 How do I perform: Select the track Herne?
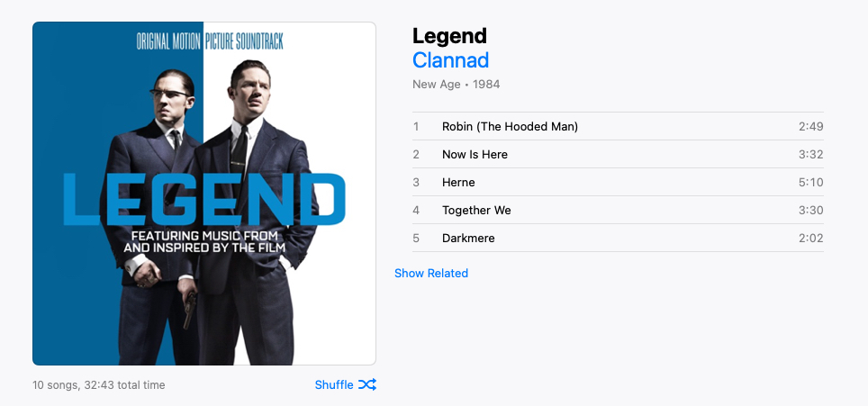pos(618,183)
